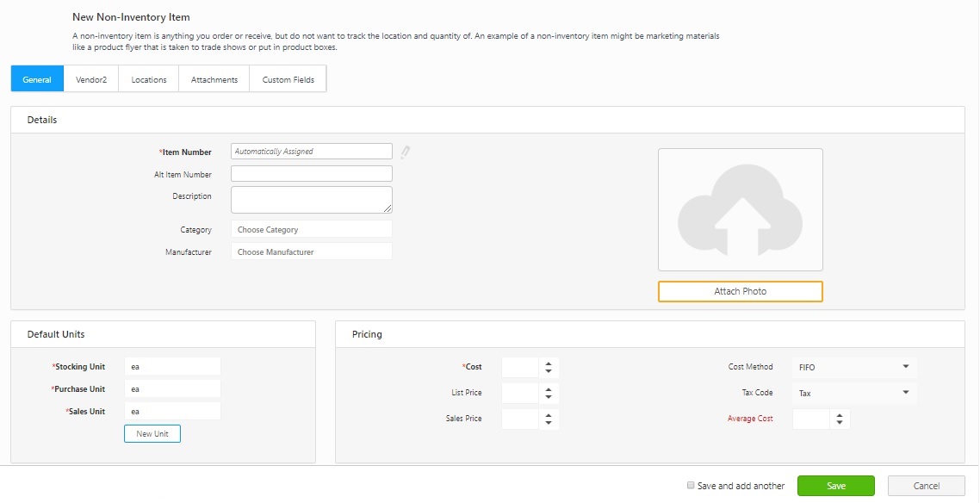Screen dimensions: 980x503
Task: Open the Choose Category selector
Action: click(311, 230)
